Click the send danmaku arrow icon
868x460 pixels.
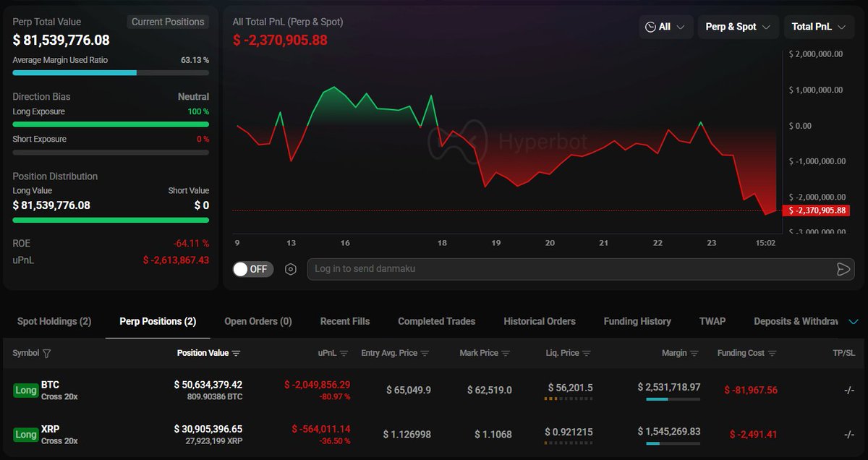point(843,269)
